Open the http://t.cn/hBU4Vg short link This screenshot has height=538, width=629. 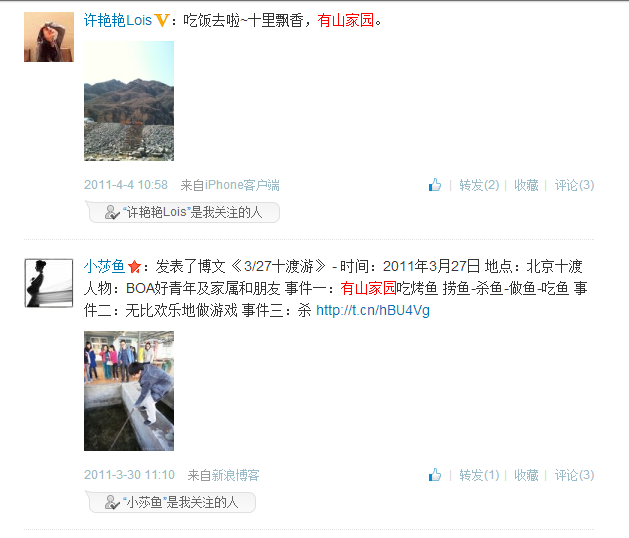pos(373,311)
